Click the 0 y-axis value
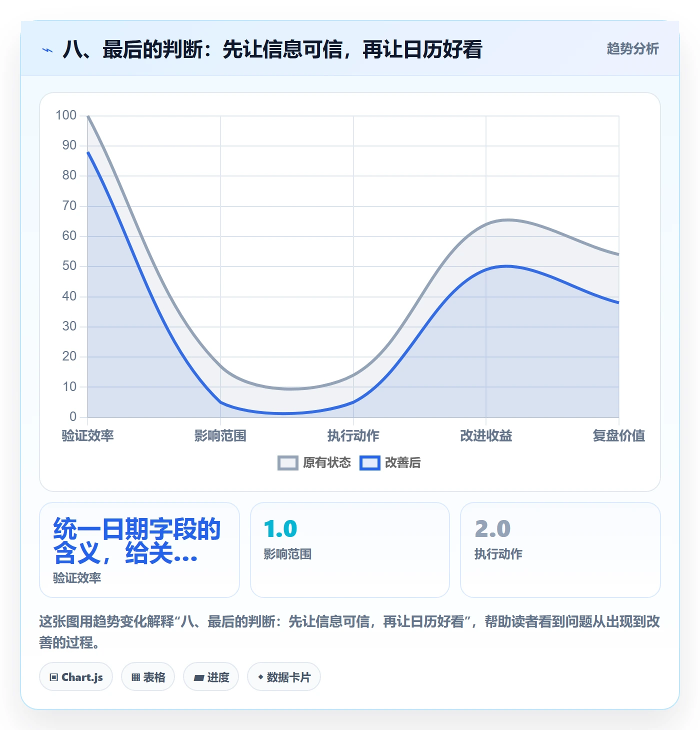This screenshot has width=700, height=730. [x=73, y=416]
